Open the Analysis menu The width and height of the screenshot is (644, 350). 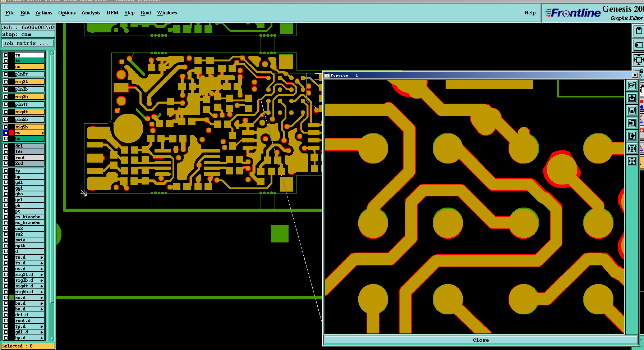tap(91, 13)
